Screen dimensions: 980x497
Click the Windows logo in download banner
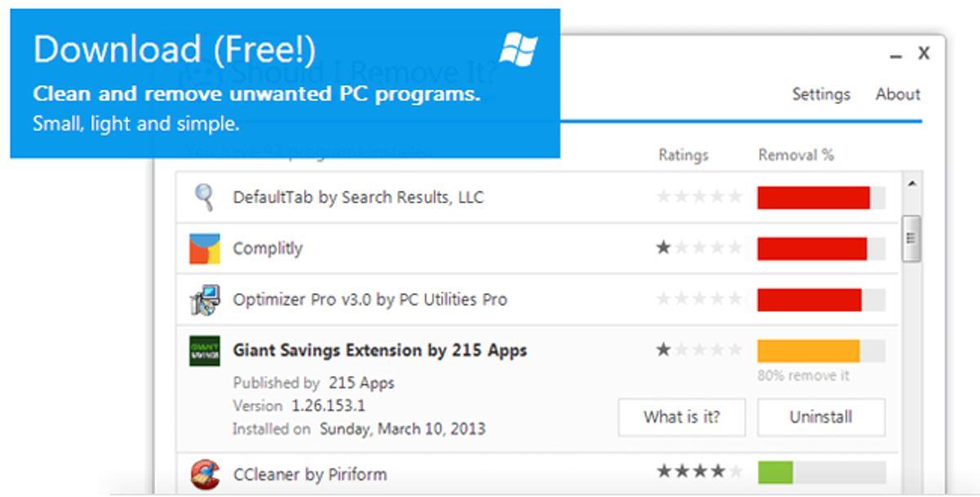pos(519,50)
